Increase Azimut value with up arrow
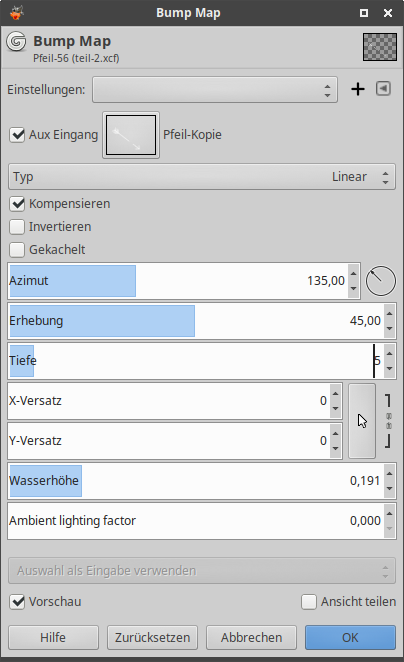The height and width of the screenshot is (662, 404). [x=354, y=274]
